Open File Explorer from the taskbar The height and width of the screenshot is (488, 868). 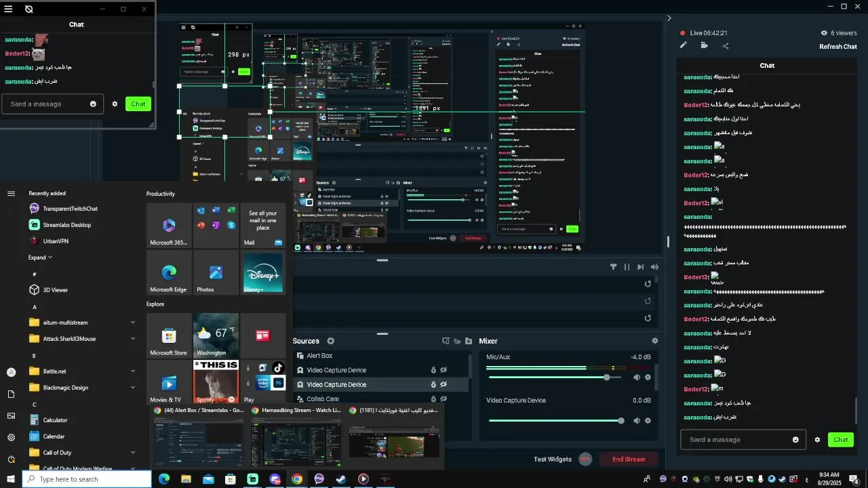(x=186, y=479)
